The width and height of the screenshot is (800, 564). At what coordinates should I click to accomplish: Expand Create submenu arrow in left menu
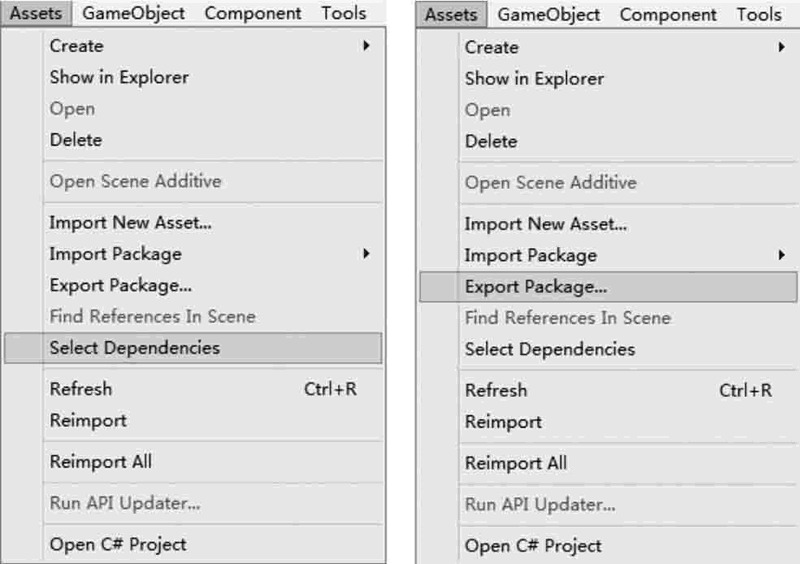pyautogui.click(x=366, y=46)
